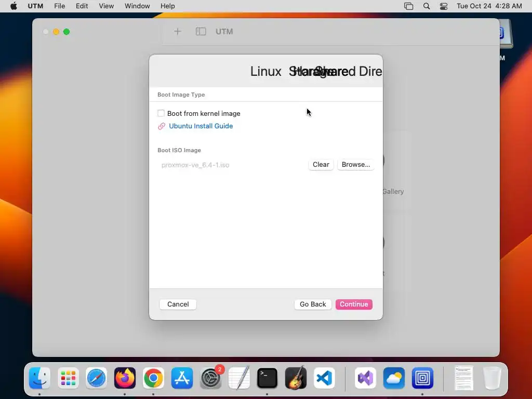Clear the selected boot ISO image

click(x=321, y=165)
